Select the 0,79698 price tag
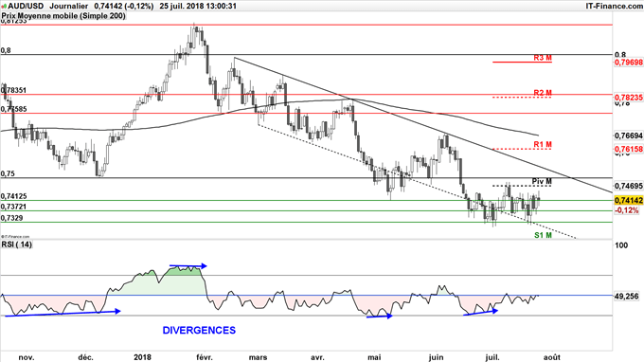644x362 pixels. pyautogui.click(x=629, y=63)
